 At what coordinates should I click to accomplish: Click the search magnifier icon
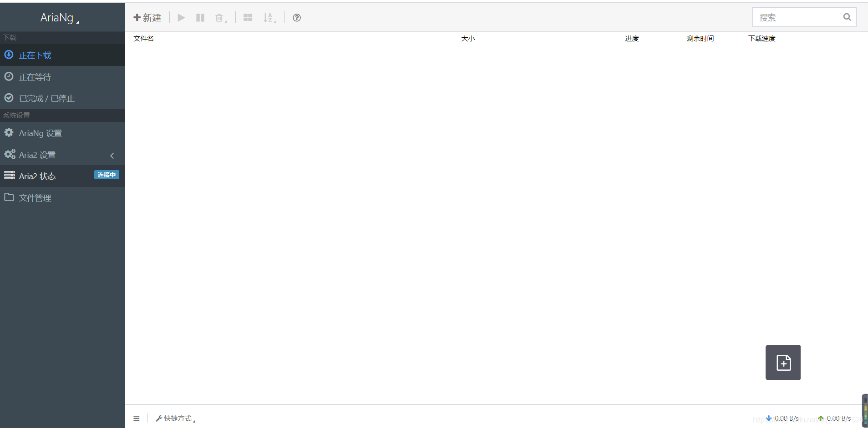[x=847, y=17]
